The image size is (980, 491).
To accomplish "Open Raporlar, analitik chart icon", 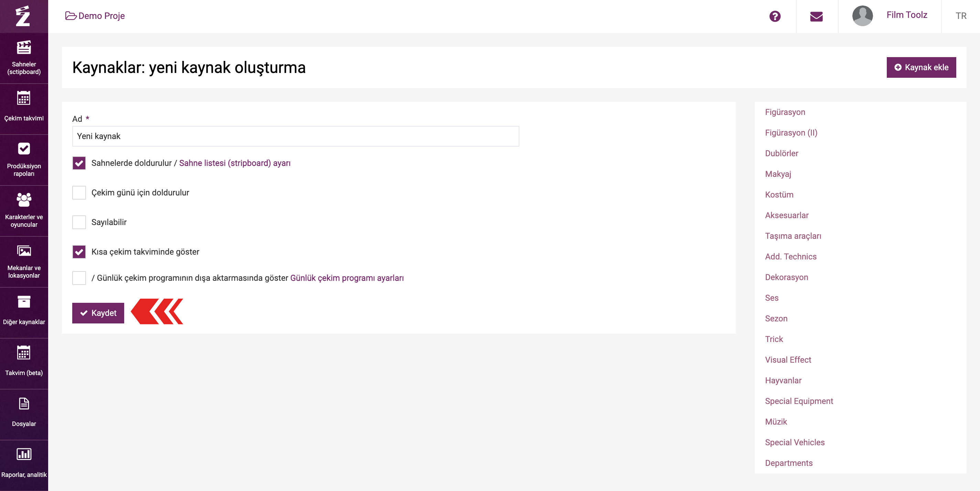I will click(x=24, y=454).
